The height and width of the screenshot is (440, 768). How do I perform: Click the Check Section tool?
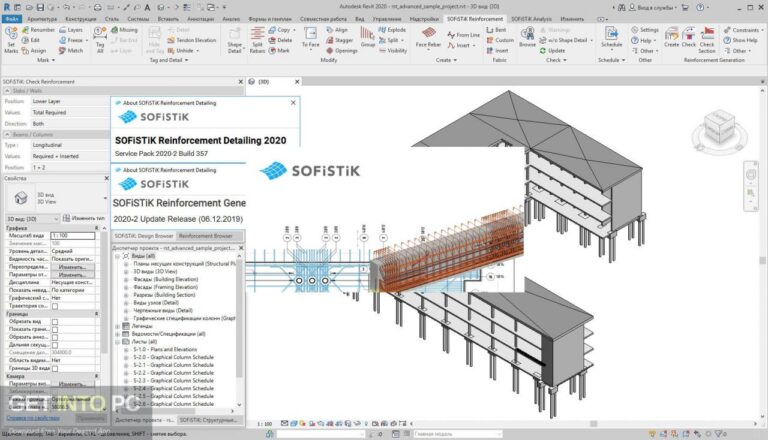coord(707,40)
